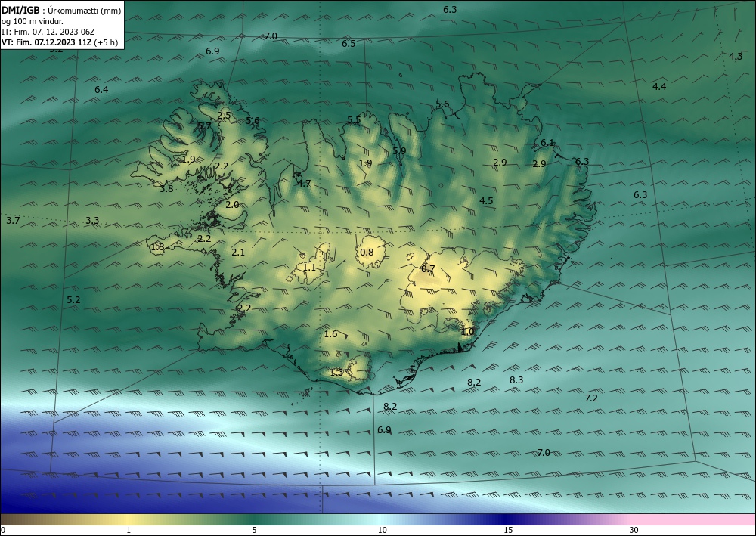Click the map value "1.0" on the southeast coast
756x536 pixels.
tap(468, 332)
